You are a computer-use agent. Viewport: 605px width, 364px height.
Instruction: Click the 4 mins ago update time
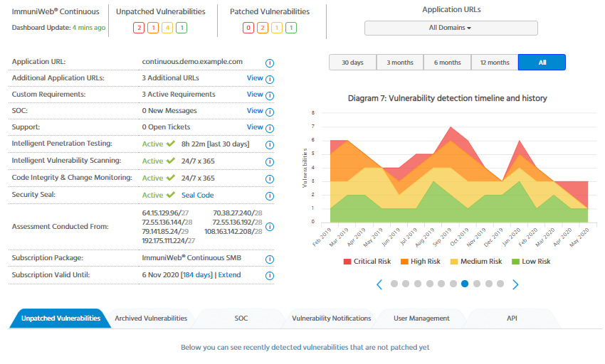tap(89, 28)
